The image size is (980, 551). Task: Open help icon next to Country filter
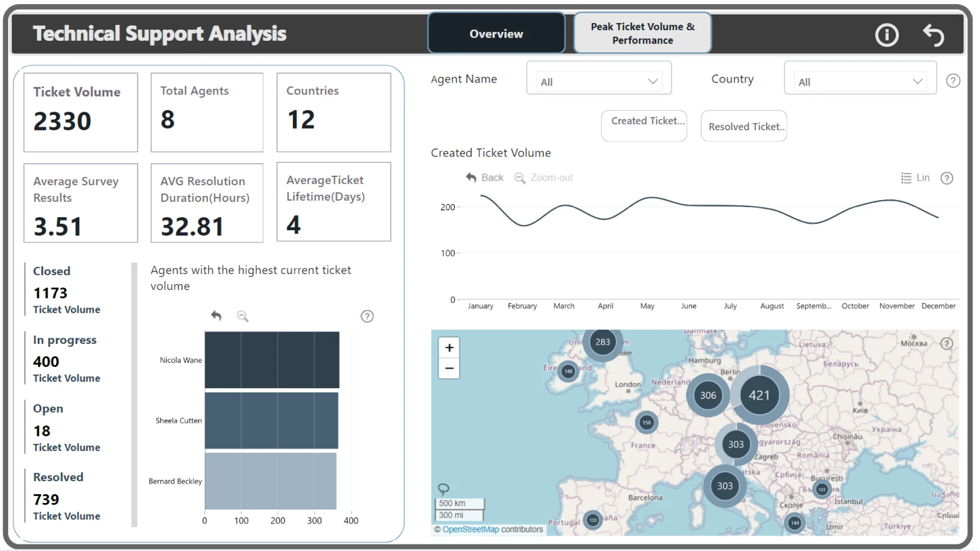point(953,81)
